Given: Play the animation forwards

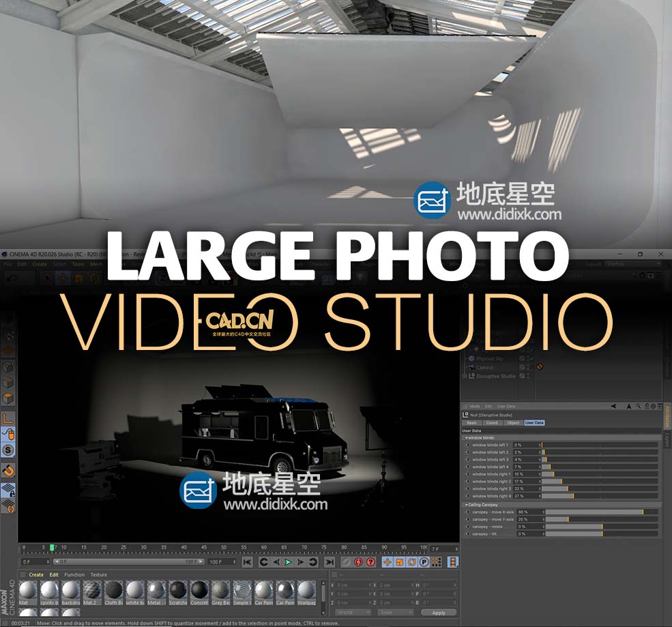Looking at the screenshot, I should click(x=288, y=562).
